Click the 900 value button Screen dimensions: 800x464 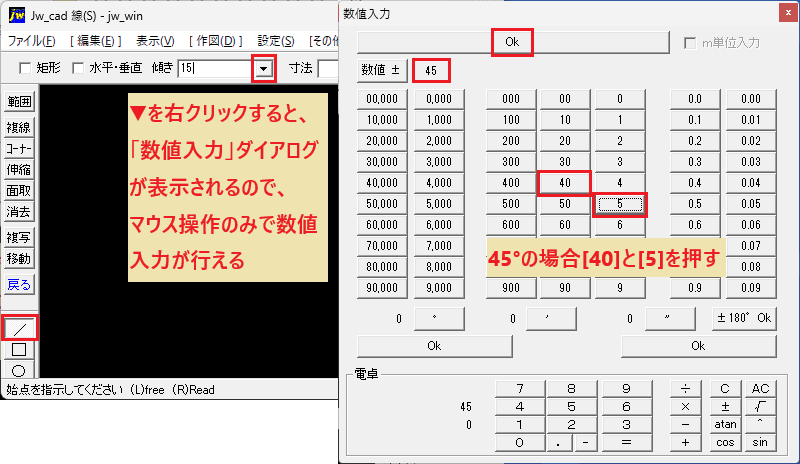tap(511, 288)
